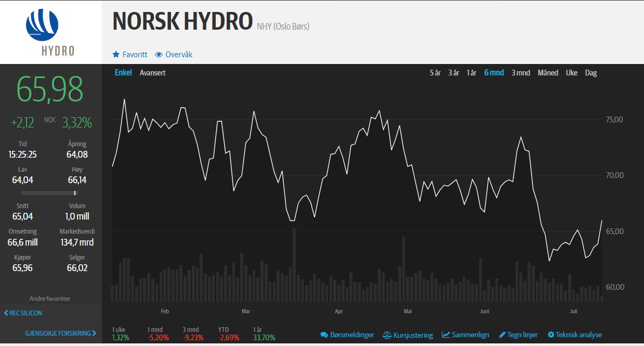Click the Mar month axis label
This screenshot has height=346, width=644.
pos(246,312)
